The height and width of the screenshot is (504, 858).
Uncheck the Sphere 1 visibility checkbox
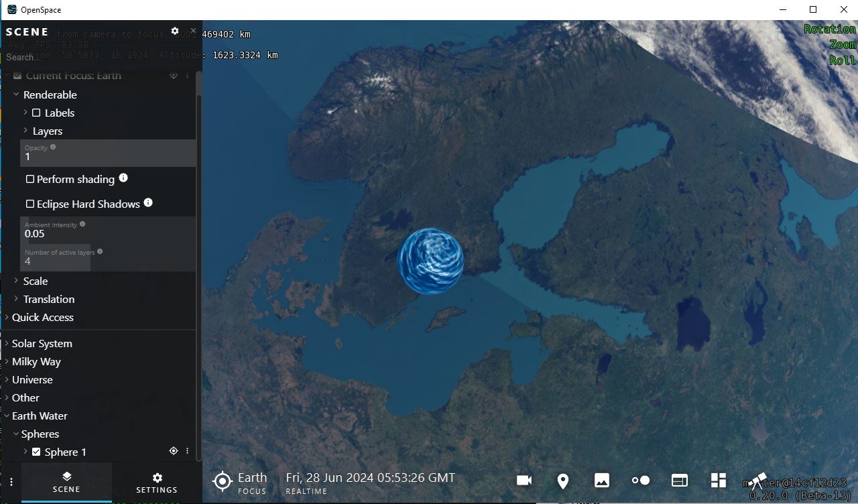[x=36, y=452]
